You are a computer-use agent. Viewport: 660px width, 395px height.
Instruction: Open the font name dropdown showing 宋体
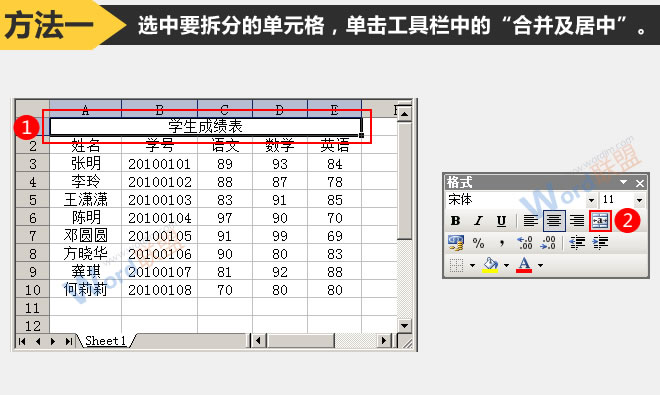click(x=592, y=200)
